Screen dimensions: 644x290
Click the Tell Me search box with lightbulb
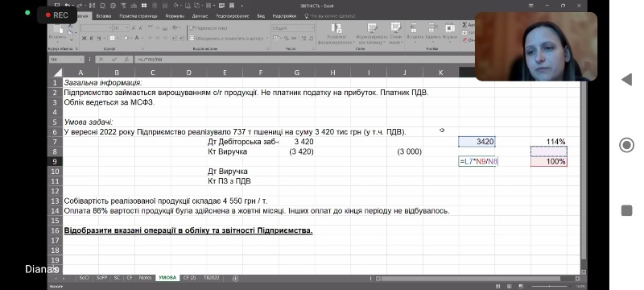pos(329,16)
